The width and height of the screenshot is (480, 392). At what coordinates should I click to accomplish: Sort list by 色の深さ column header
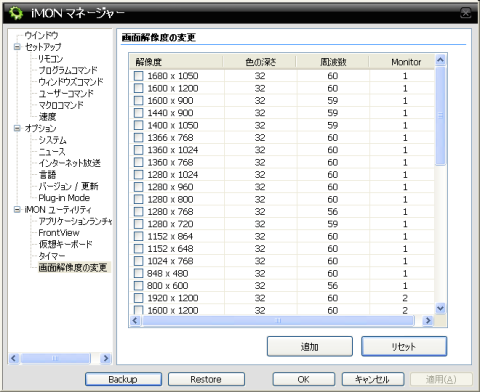(260, 62)
